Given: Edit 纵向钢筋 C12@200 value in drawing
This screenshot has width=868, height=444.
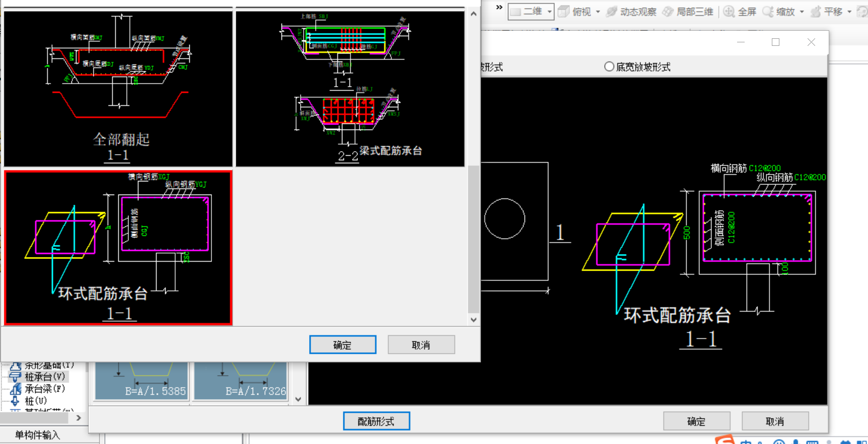Looking at the screenshot, I should click(810, 177).
